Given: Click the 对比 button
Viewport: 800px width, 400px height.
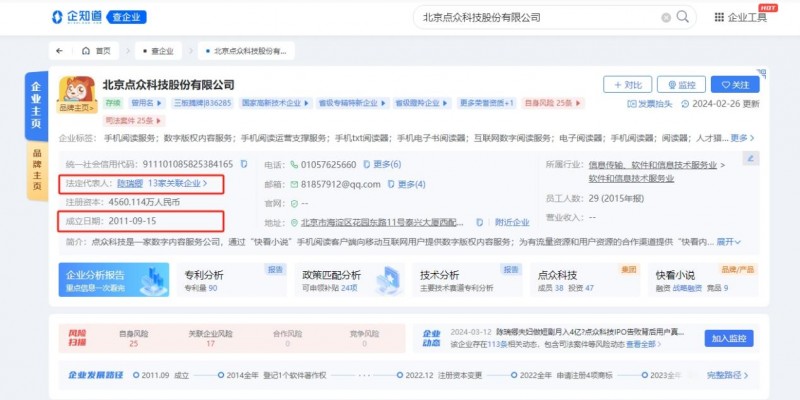Looking at the screenshot, I should tap(627, 85).
